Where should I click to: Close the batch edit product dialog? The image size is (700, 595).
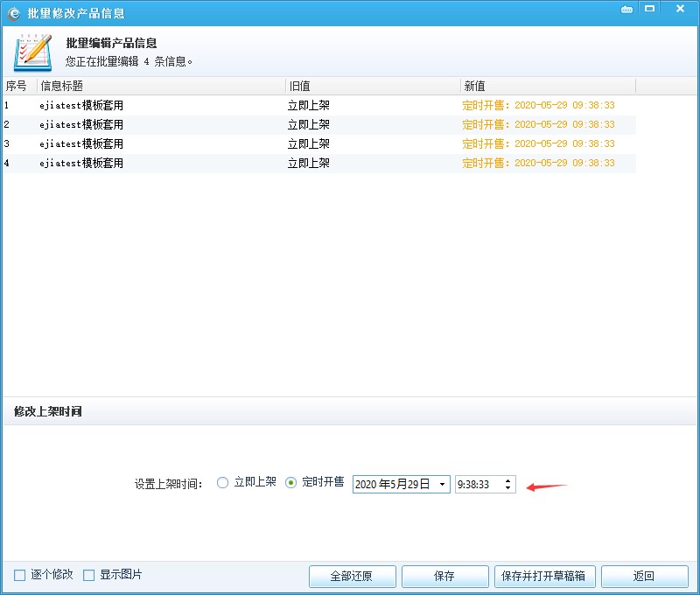(x=680, y=9)
